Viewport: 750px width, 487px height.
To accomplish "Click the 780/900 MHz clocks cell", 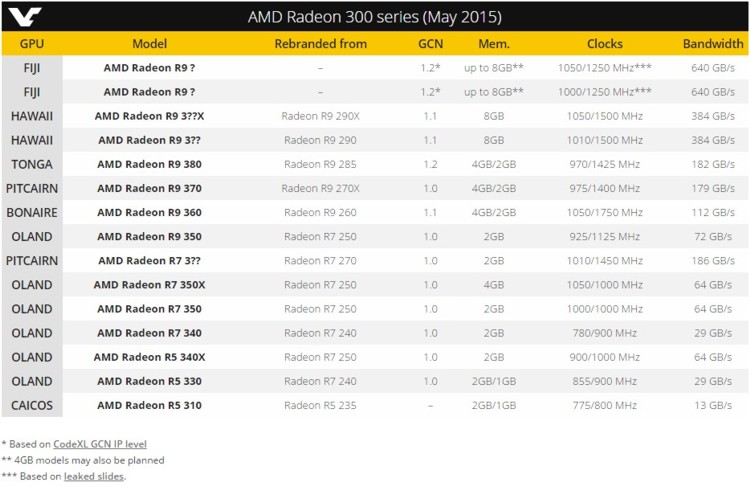I will 605,333.
